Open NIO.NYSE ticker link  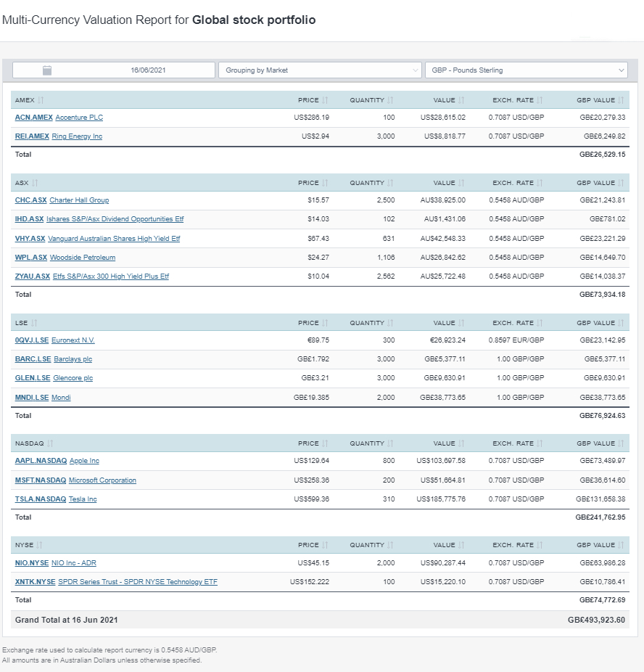click(32, 563)
